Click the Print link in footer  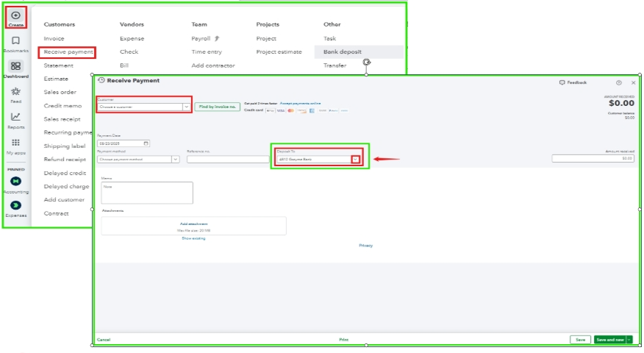(x=344, y=340)
